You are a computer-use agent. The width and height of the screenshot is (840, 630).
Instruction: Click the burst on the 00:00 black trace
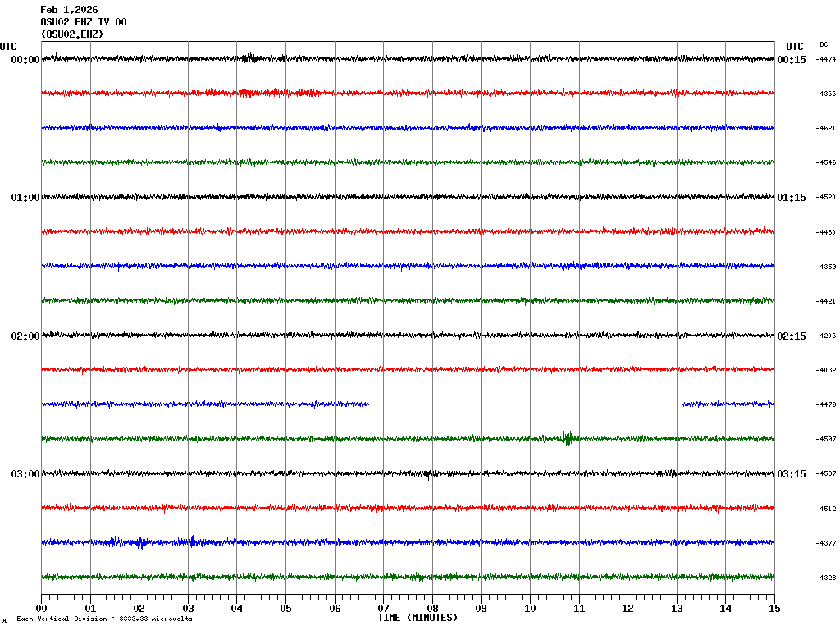[250, 58]
